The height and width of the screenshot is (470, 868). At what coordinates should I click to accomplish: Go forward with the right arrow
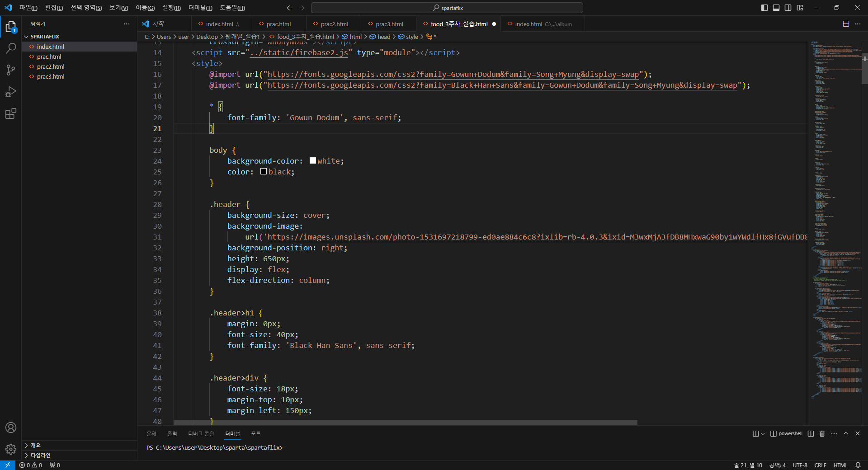click(x=302, y=8)
